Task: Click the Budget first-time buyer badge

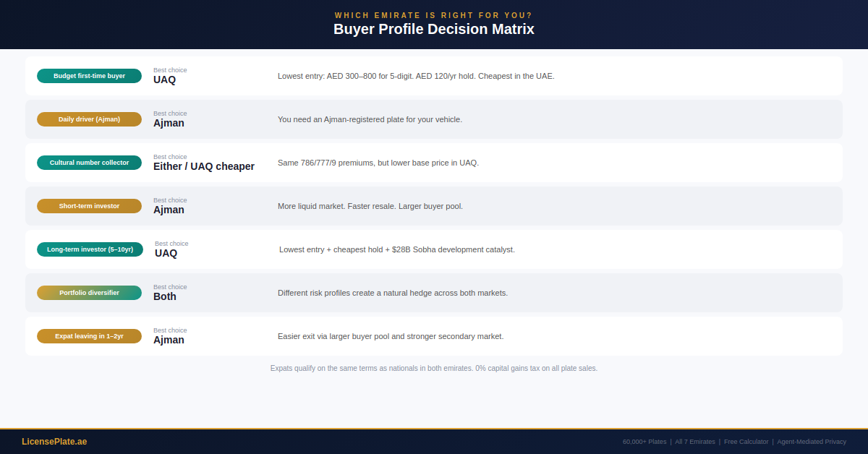Action: point(89,76)
